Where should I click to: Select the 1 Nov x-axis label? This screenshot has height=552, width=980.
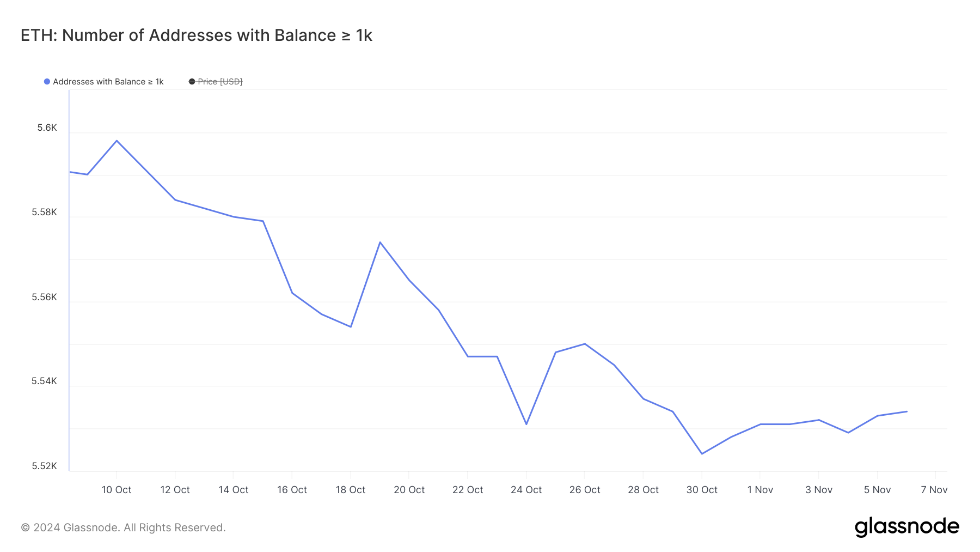(760, 490)
